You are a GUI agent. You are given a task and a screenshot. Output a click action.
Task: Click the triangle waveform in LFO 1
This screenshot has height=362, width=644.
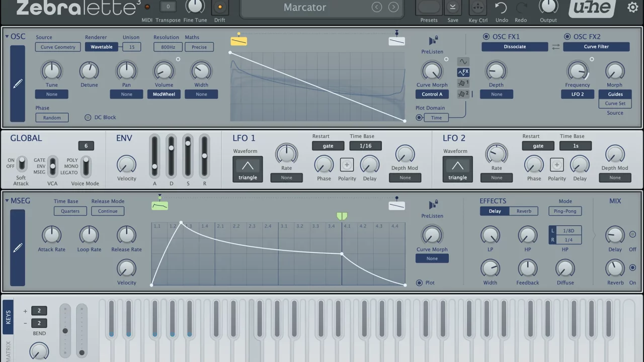click(x=248, y=169)
